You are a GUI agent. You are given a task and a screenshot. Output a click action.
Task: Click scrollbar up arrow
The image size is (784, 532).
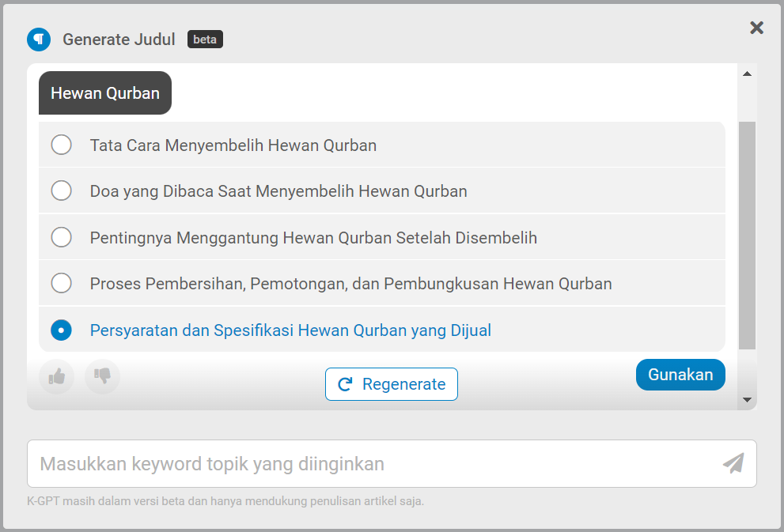tap(747, 74)
